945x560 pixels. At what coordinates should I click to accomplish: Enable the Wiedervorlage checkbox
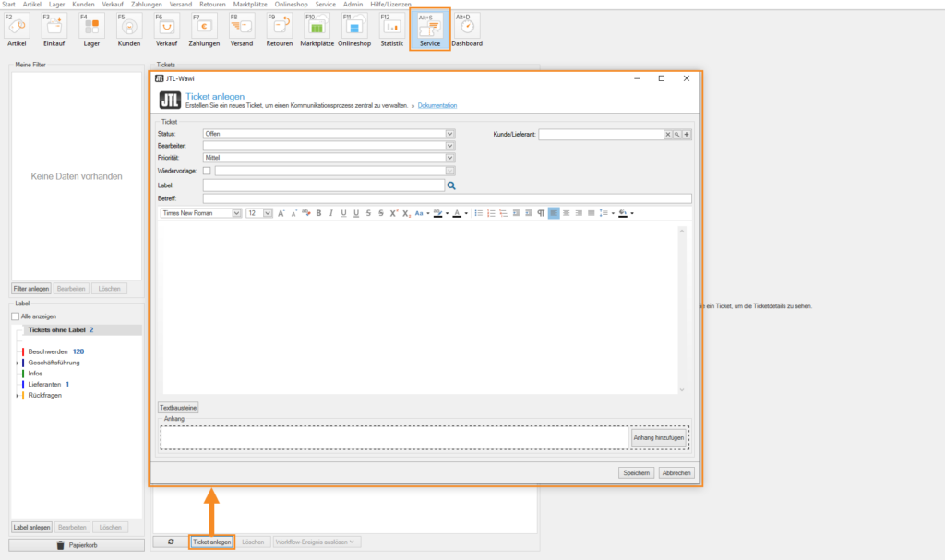(x=207, y=171)
